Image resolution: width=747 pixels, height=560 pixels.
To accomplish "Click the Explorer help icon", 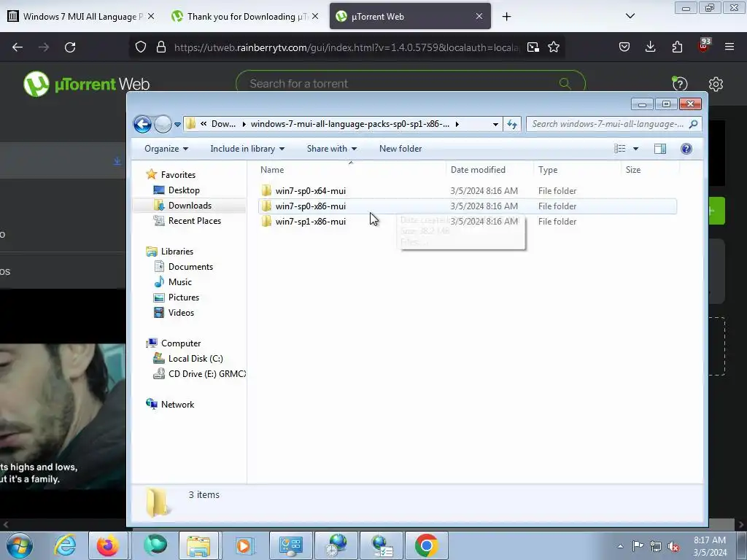I will click(x=686, y=149).
